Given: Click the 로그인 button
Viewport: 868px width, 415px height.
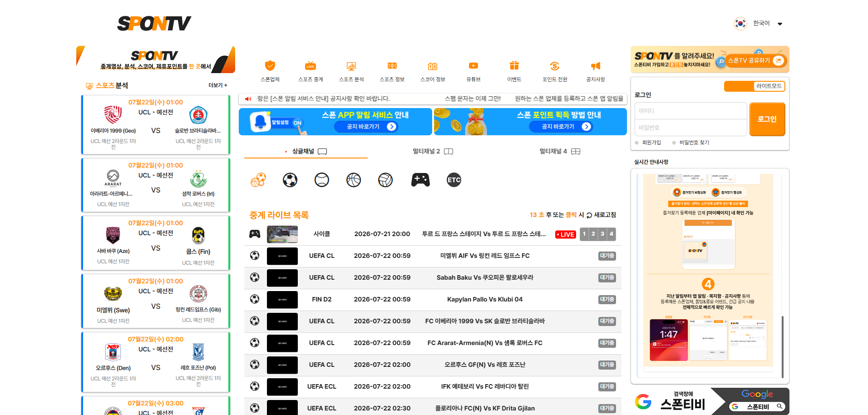Looking at the screenshot, I should coord(767,119).
